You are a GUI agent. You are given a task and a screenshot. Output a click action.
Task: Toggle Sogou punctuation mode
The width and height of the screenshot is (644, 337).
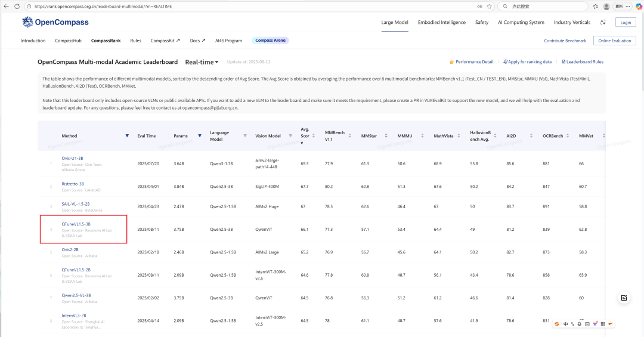[572, 324]
